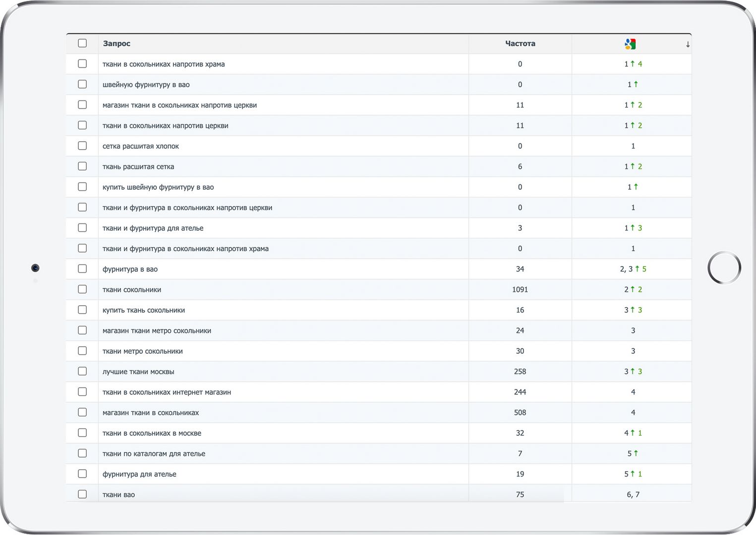This screenshot has width=756, height=535.
Task: Click position value 2, 3 for фурнитура в вао
Action: (626, 269)
